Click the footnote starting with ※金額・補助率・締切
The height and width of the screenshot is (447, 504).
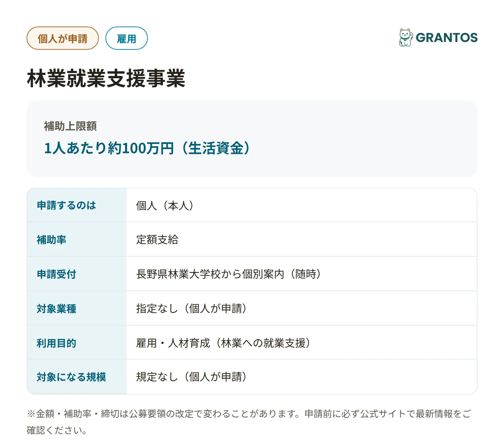click(x=249, y=422)
